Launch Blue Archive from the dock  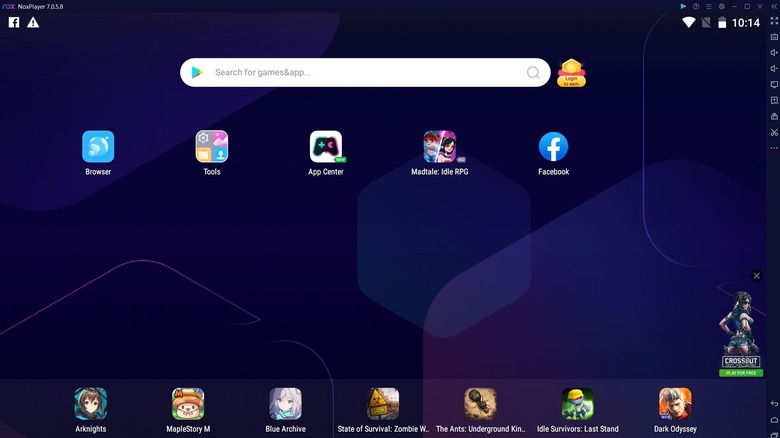click(x=285, y=404)
